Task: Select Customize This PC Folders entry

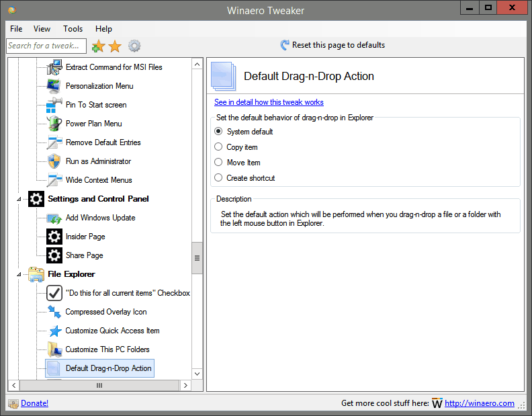Action: [x=107, y=349]
